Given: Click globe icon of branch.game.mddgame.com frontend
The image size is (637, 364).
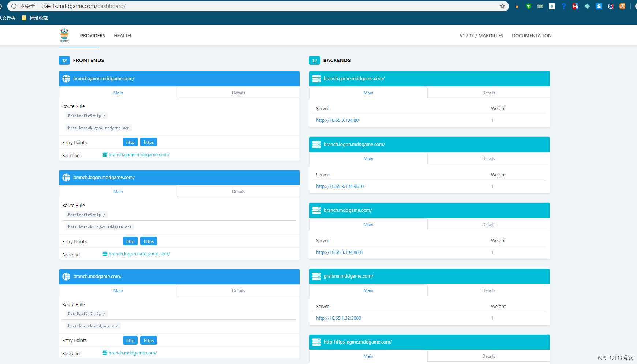Looking at the screenshot, I should tap(66, 79).
